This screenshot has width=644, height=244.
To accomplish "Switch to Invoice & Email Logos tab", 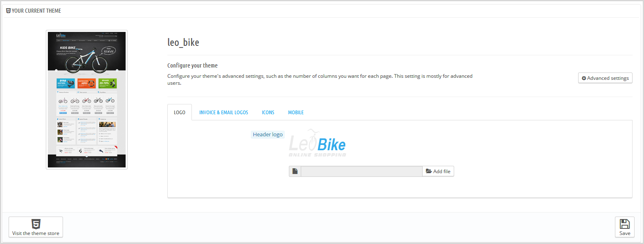I will 224,113.
